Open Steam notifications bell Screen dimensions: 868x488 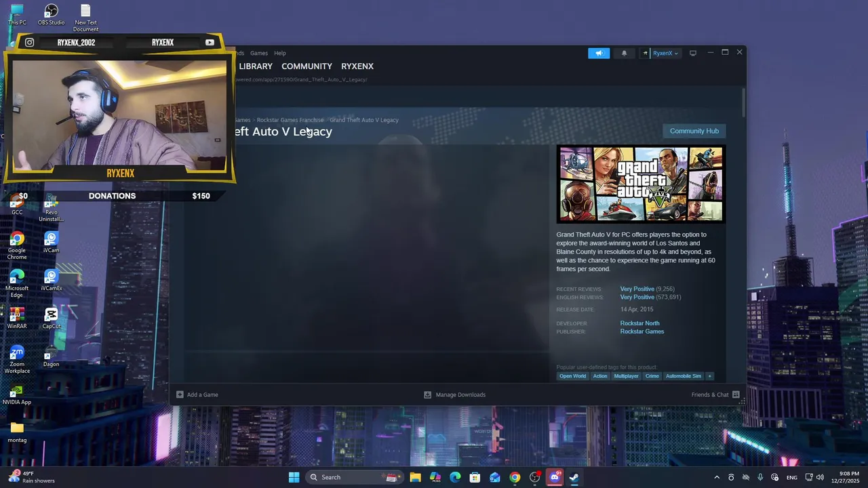click(x=624, y=53)
